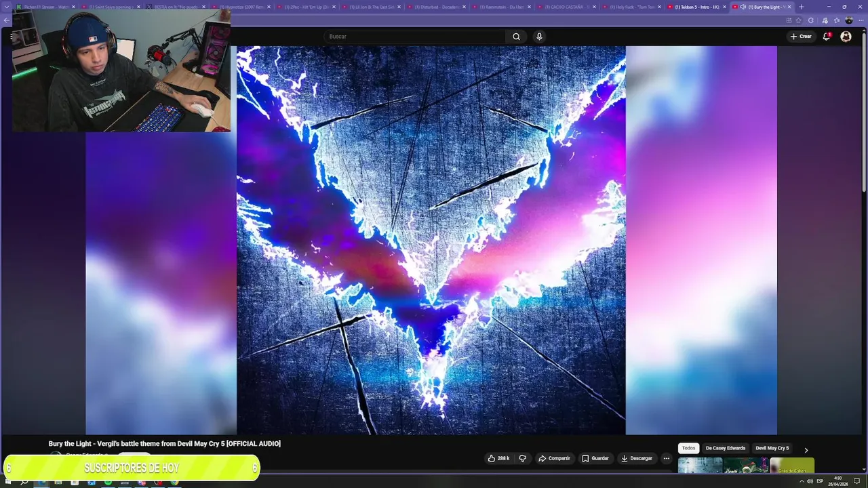The width and height of the screenshot is (868, 488).
Task: Select the Todos filter chip
Action: (x=688, y=448)
